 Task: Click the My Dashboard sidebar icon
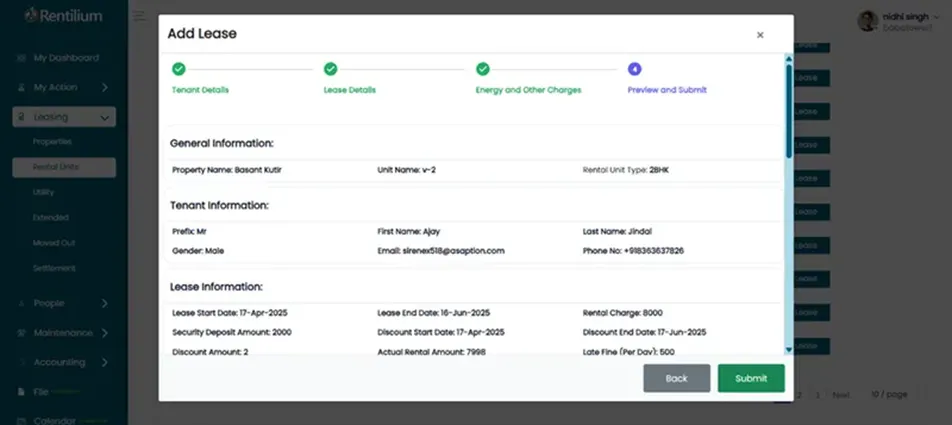[x=21, y=58]
